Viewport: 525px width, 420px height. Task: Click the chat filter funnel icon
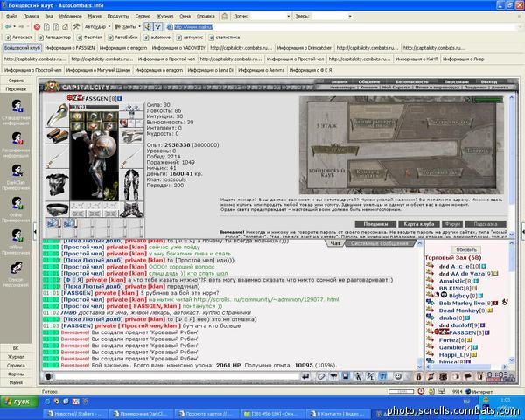coord(333,376)
